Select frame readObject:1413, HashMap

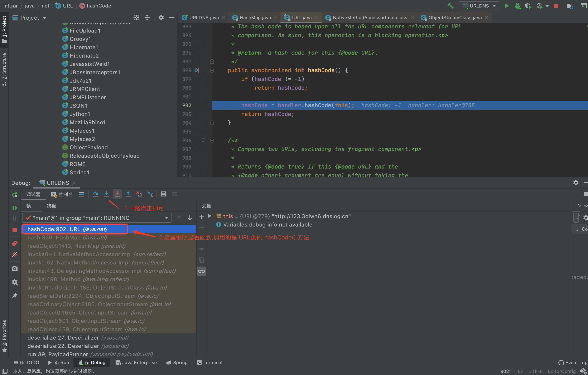(109, 246)
